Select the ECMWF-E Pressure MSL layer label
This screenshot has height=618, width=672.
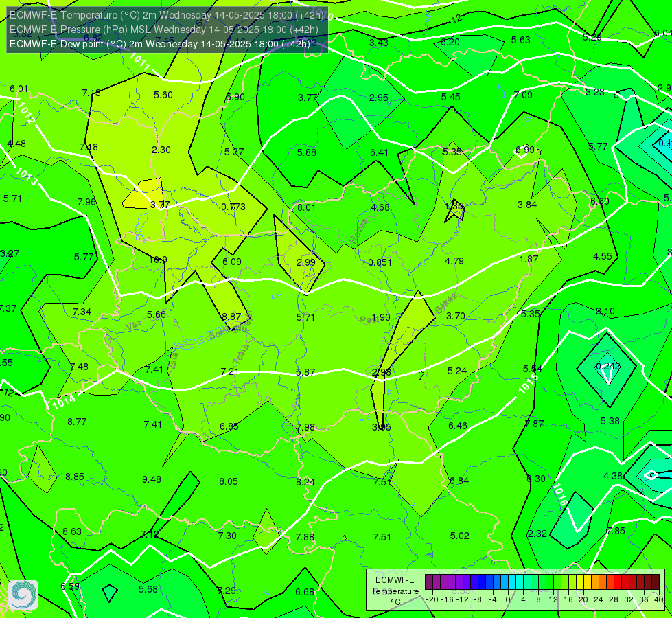point(164,30)
